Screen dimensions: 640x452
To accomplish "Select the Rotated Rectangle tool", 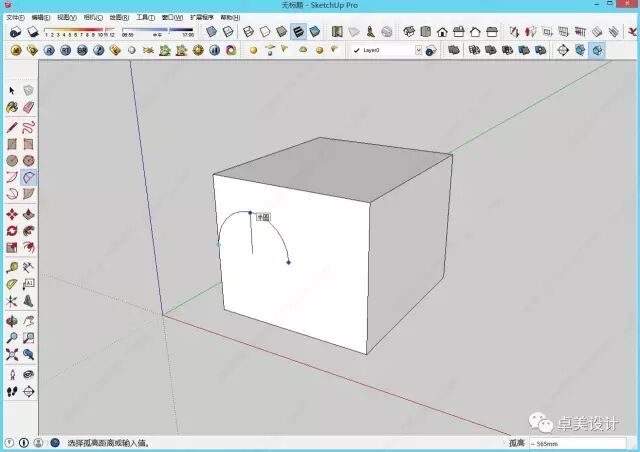I will [x=29, y=144].
